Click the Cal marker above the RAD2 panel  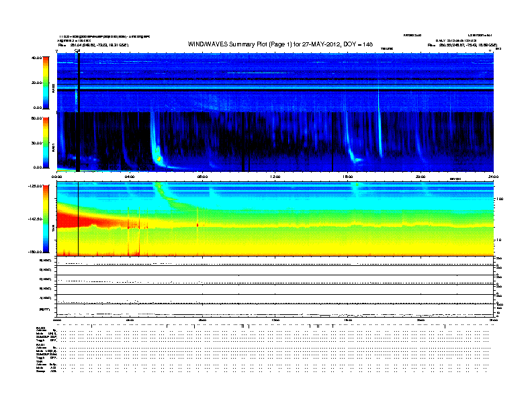(77, 50)
